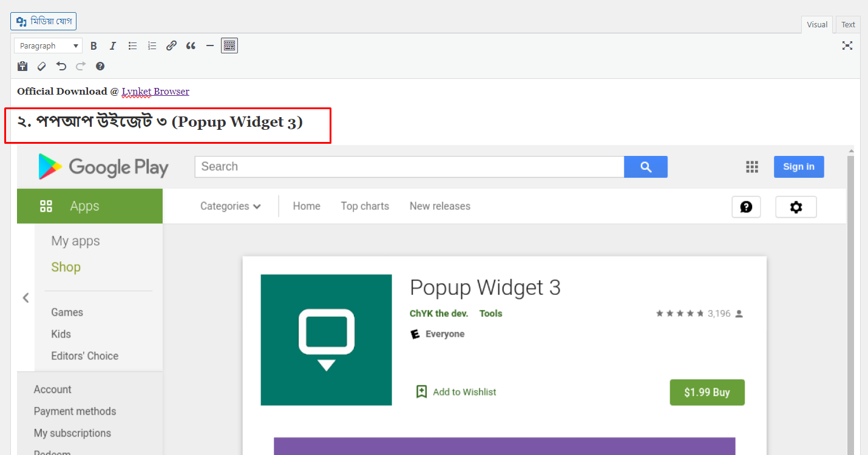
Task: Switch to the Visual editor tab
Action: [x=817, y=25]
